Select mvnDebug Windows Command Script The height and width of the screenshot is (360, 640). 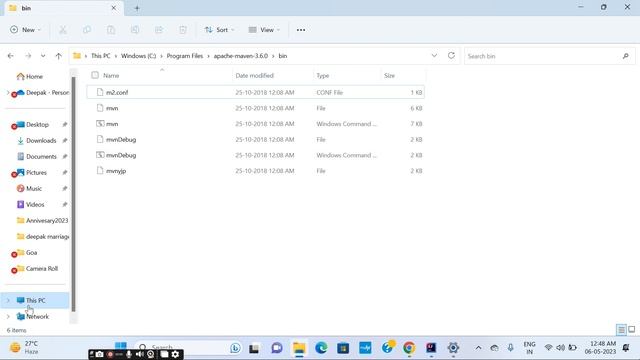point(256,155)
